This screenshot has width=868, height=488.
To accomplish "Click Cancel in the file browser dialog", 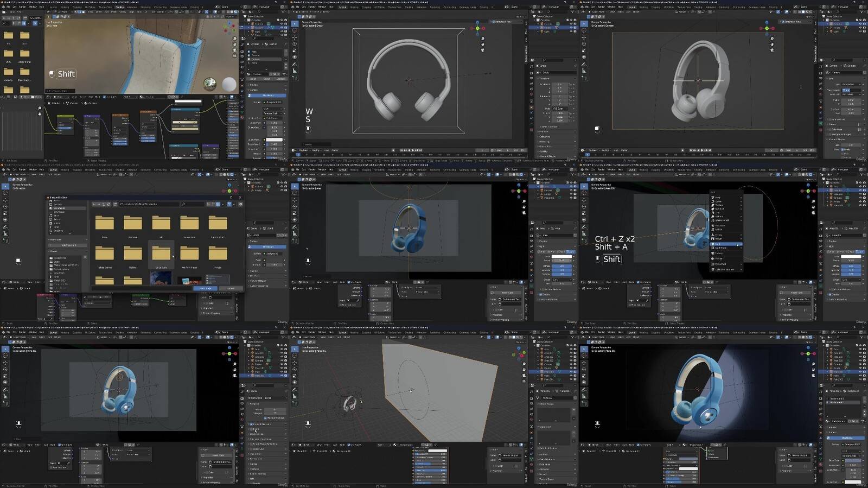I will [x=231, y=288].
